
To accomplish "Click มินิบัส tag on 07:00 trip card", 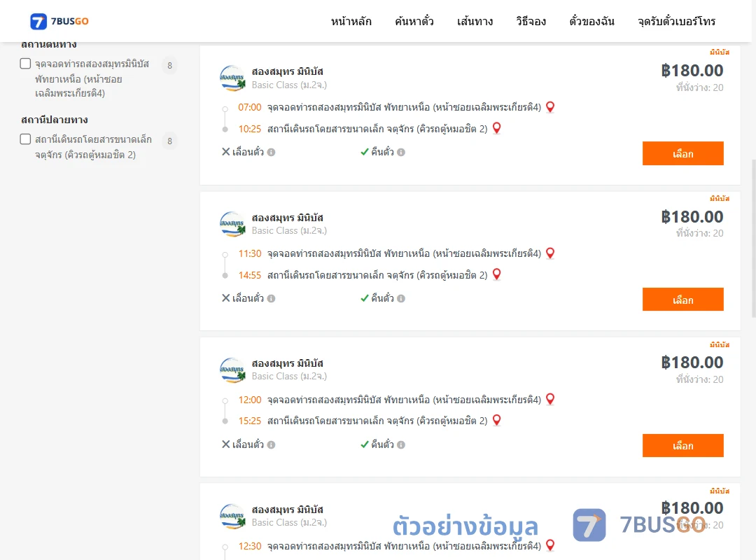I will tap(720, 52).
